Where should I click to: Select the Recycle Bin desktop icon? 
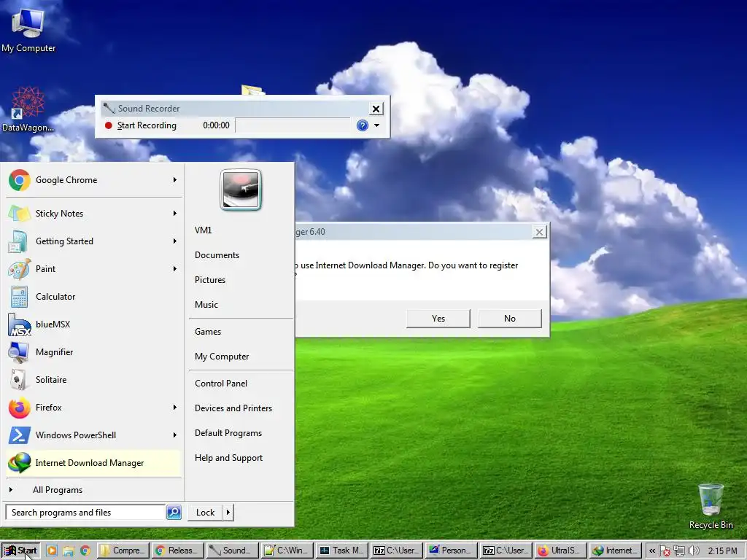(x=711, y=507)
